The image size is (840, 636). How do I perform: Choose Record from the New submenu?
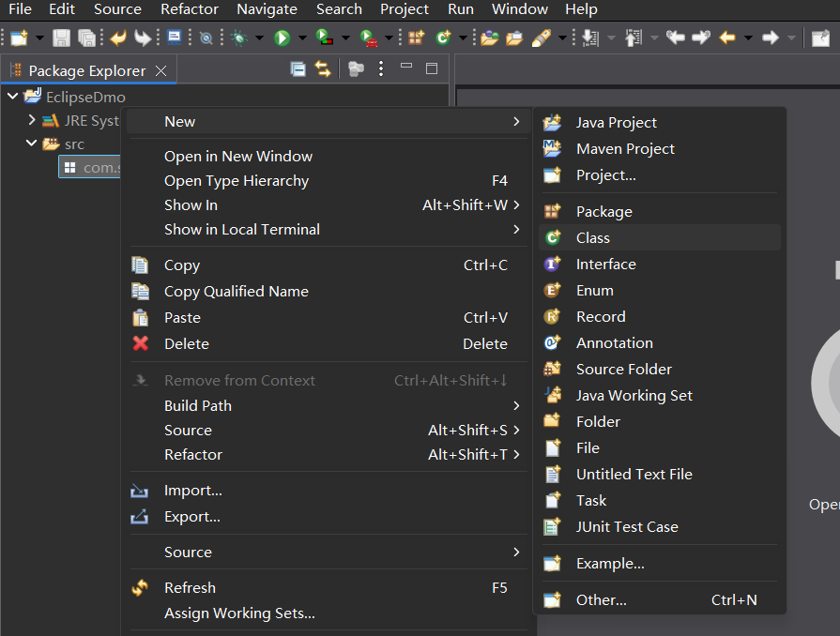[660, 317]
